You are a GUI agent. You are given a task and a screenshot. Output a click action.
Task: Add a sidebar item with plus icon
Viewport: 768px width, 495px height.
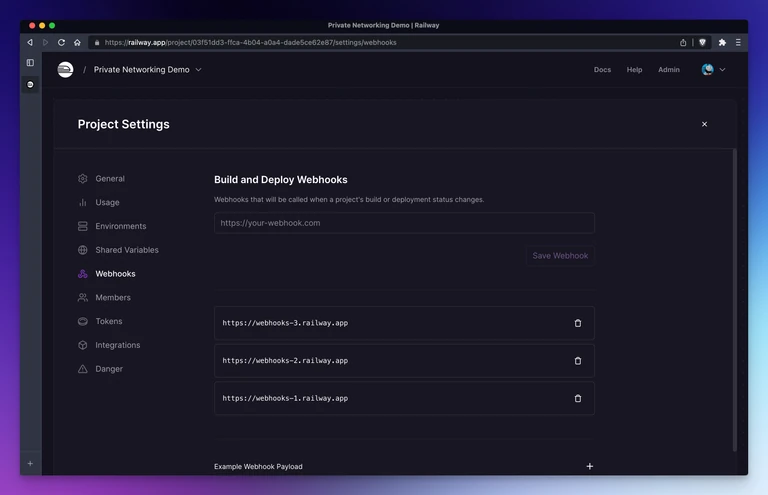[30, 463]
